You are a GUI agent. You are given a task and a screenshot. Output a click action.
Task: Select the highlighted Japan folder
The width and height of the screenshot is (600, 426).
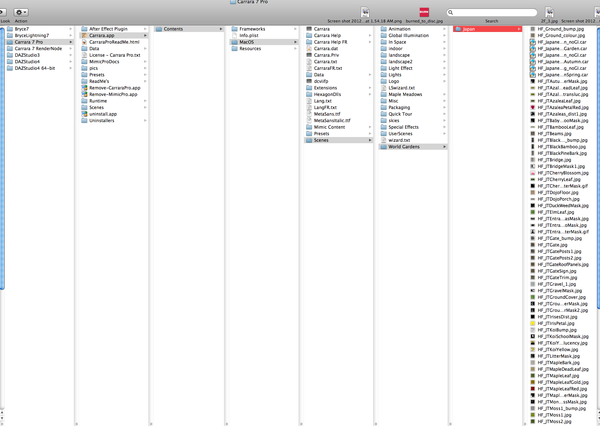pyautogui.click(x=488, y=29)
